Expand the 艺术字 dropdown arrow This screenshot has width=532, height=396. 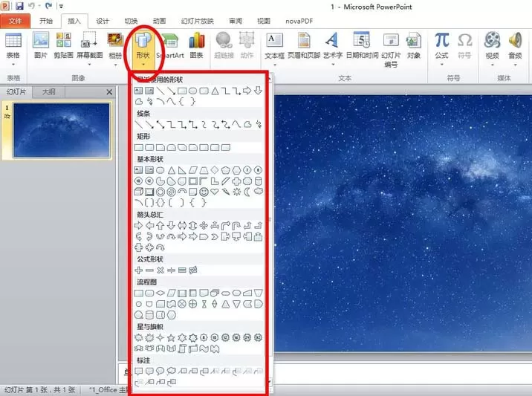coord(333,64)
